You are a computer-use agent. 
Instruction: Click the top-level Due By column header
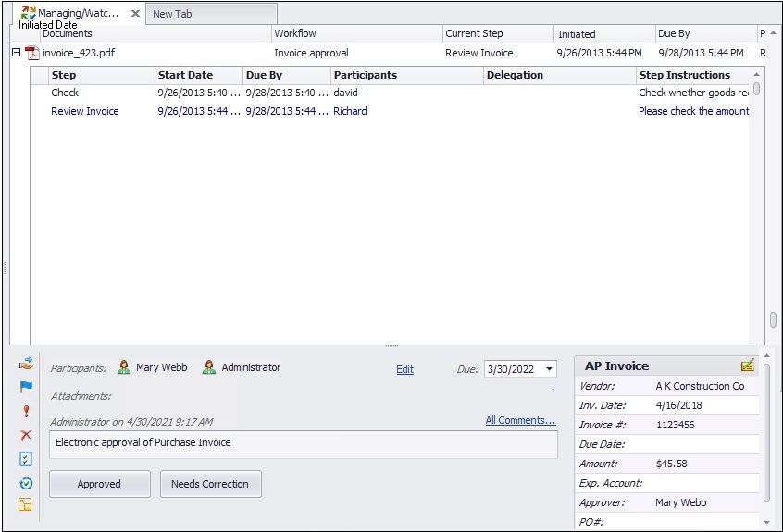pyautogui.click(x=706, y=33)
